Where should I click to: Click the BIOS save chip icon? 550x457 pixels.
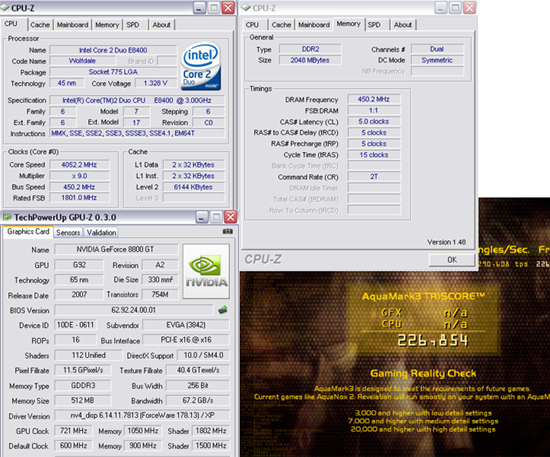pos(222,310)
